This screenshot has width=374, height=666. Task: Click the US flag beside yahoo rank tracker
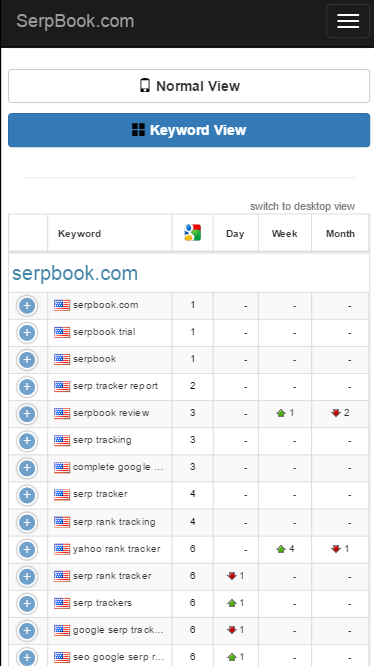pyautogui.click(x=62, y=549)
